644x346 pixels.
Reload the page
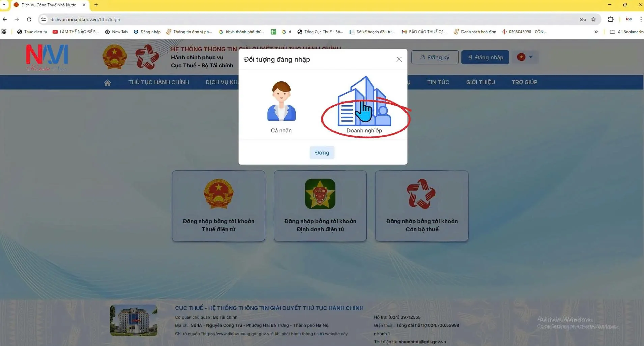click(x=29, y=19)
